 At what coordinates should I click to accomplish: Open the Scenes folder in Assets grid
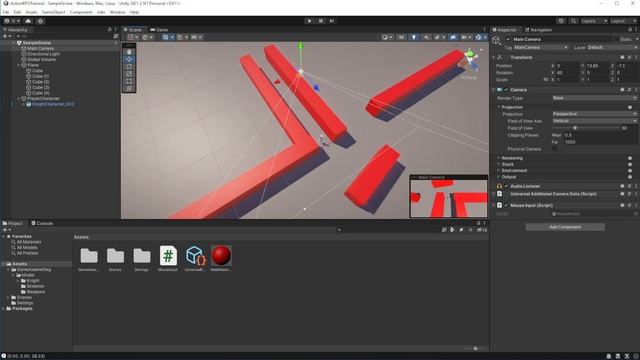point(115,258)
